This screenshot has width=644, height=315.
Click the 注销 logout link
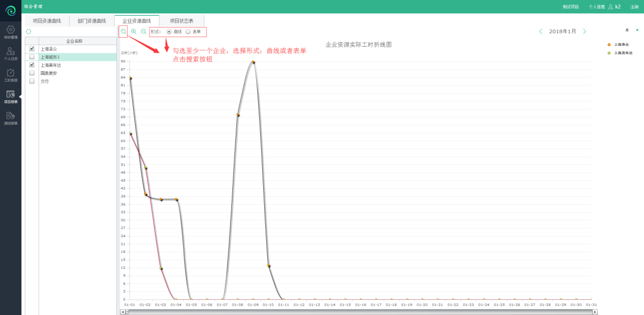tap(634, 7)
